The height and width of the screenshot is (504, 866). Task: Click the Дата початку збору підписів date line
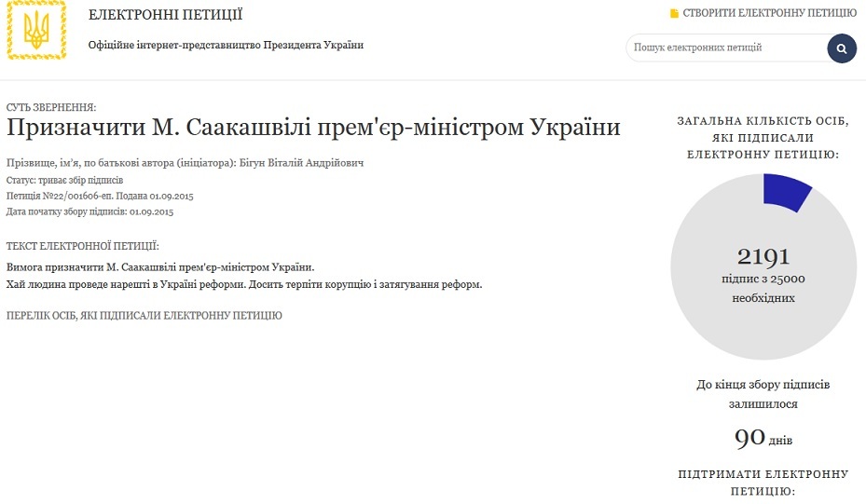click(x=90, y=212)
